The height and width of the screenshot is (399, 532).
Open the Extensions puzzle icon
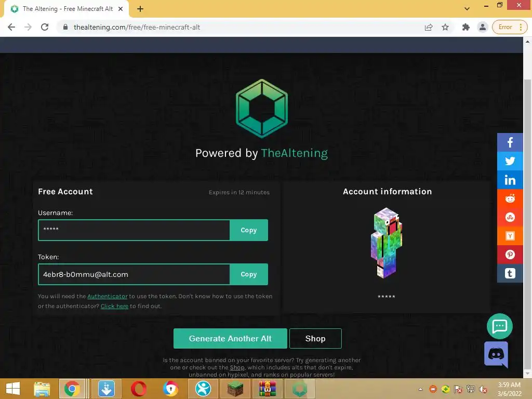point(466,27)
